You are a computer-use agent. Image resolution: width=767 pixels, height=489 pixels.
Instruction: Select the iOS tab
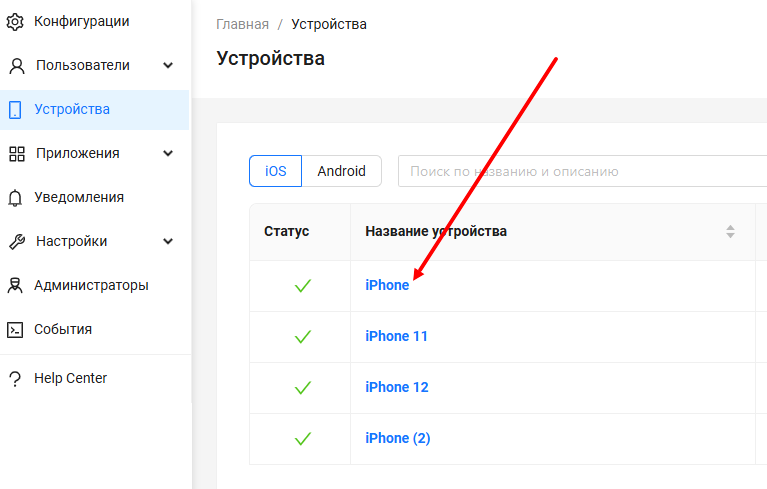coord(275,171)
